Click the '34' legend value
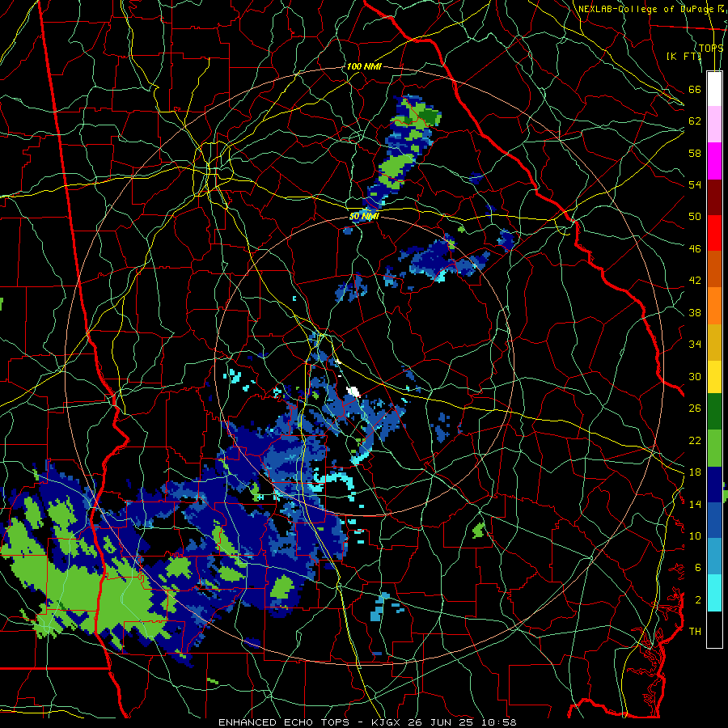 click(695, 344)
